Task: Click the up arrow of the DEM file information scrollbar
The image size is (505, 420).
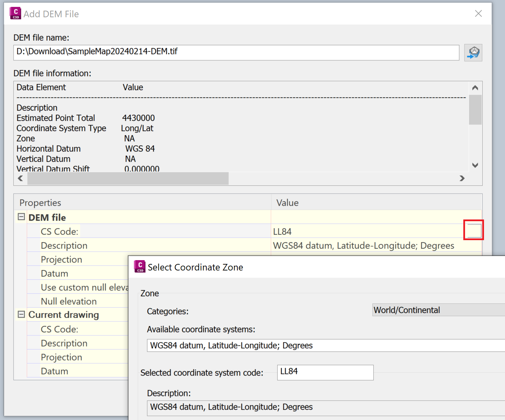Action: click(475, 88)
